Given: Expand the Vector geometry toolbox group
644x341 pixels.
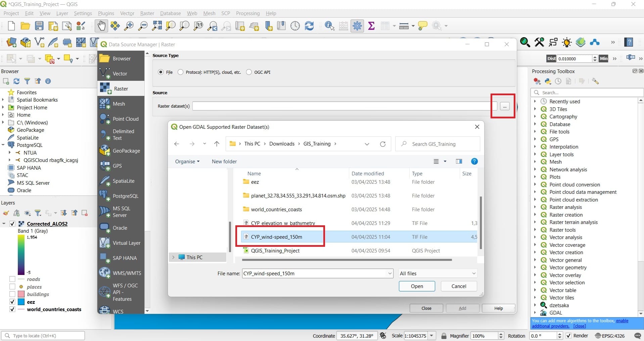Looking at the screenshot, I should click(x=535, y=267).
